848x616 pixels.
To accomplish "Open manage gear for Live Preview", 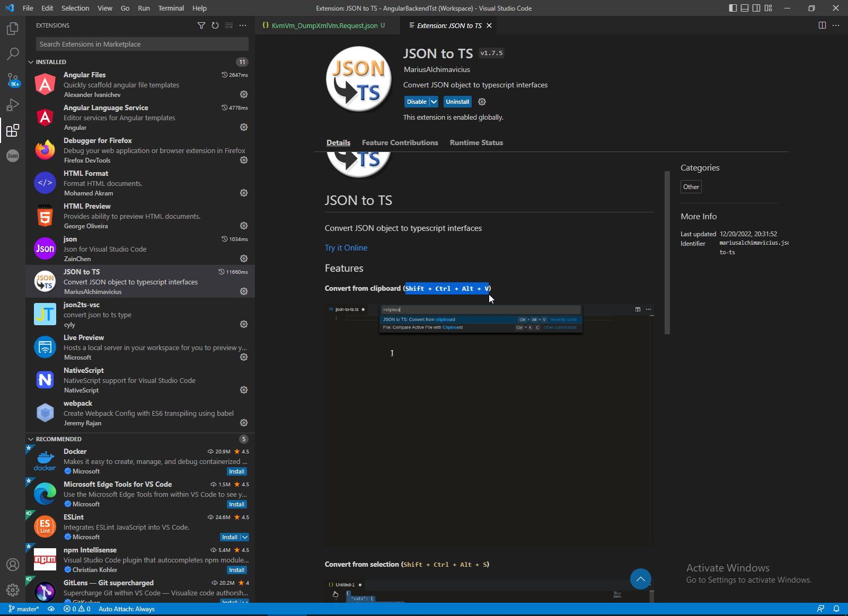I will pyautogui.click(x=244, y=357).
